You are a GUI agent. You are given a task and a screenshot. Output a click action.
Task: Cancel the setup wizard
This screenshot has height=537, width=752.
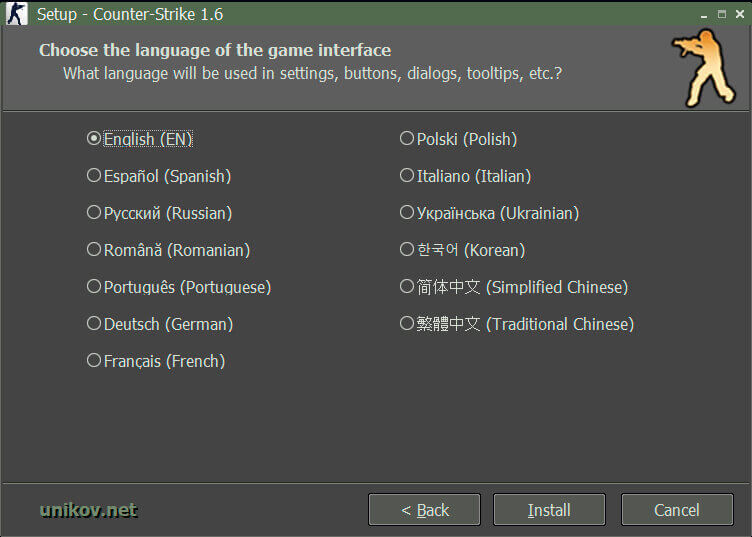(x=676, y=510)
